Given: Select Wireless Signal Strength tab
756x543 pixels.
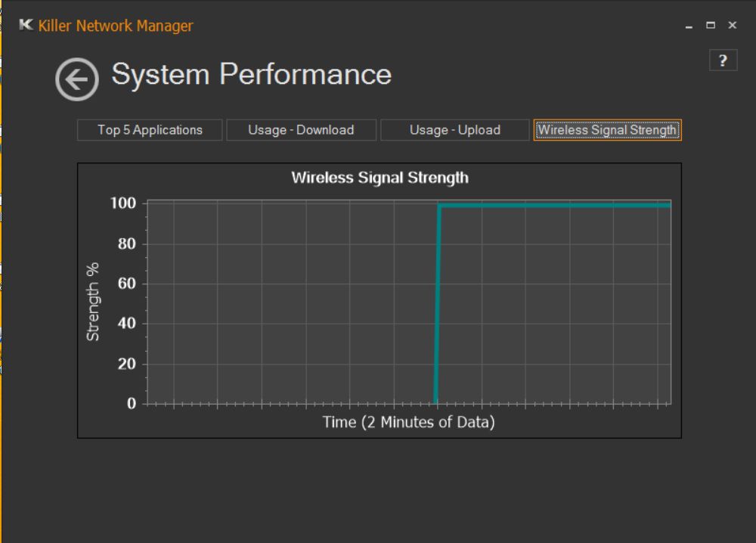Looking at the screenshot, I should click(608, 130).
